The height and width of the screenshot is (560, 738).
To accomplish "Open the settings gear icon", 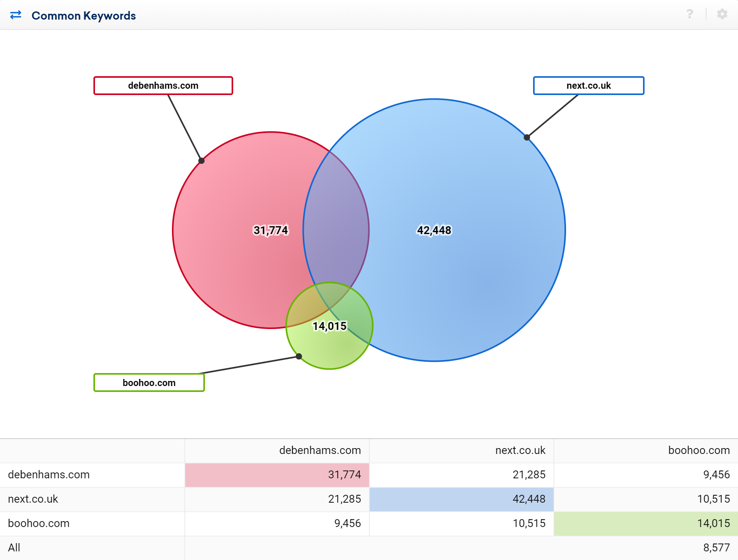I will (722, 14).
